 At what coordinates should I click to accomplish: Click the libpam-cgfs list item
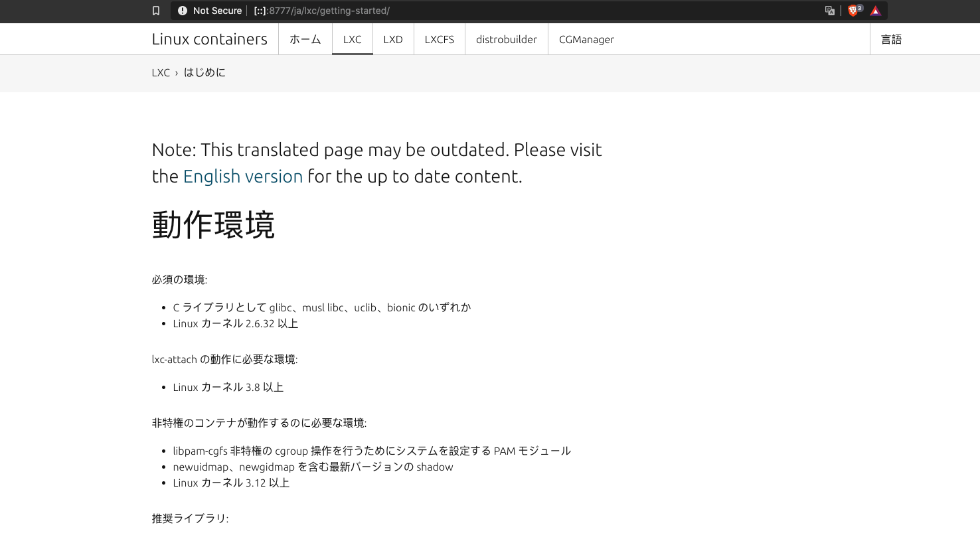(372, 451)
